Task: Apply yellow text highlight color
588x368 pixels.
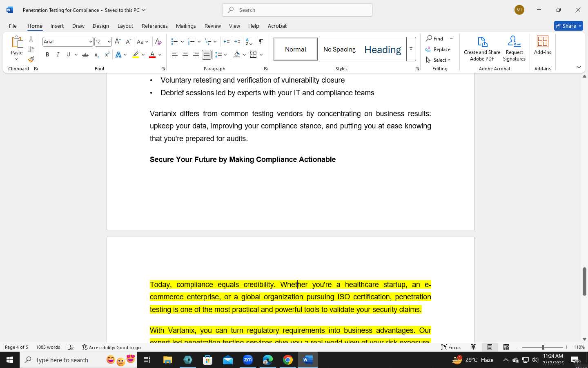Action: [x=136, y=55]
